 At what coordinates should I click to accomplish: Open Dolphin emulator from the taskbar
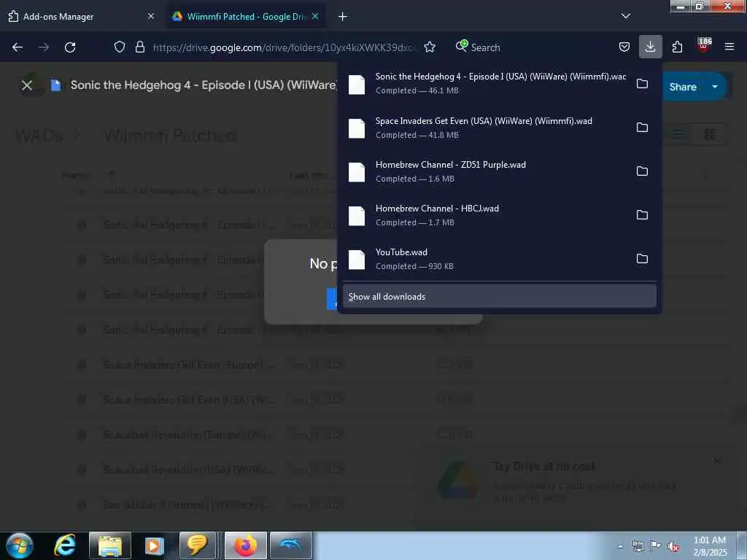pyautogui.click(x=290, y=545)
